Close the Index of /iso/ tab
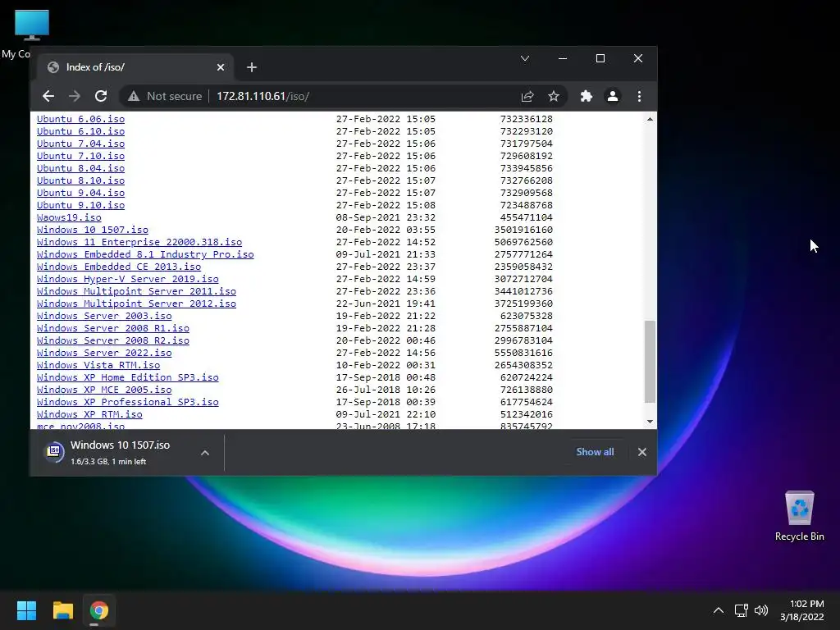840x630 pixels. (x=221, y=67)
